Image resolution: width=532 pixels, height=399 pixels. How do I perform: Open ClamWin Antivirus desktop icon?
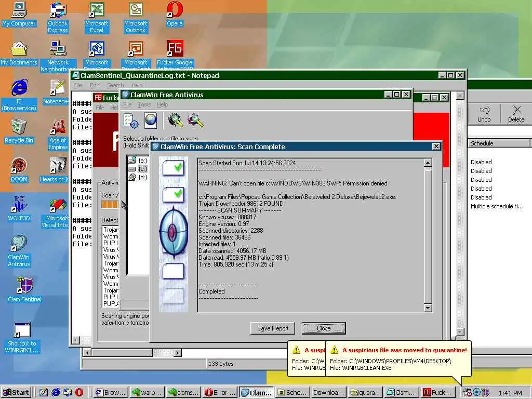19,250
